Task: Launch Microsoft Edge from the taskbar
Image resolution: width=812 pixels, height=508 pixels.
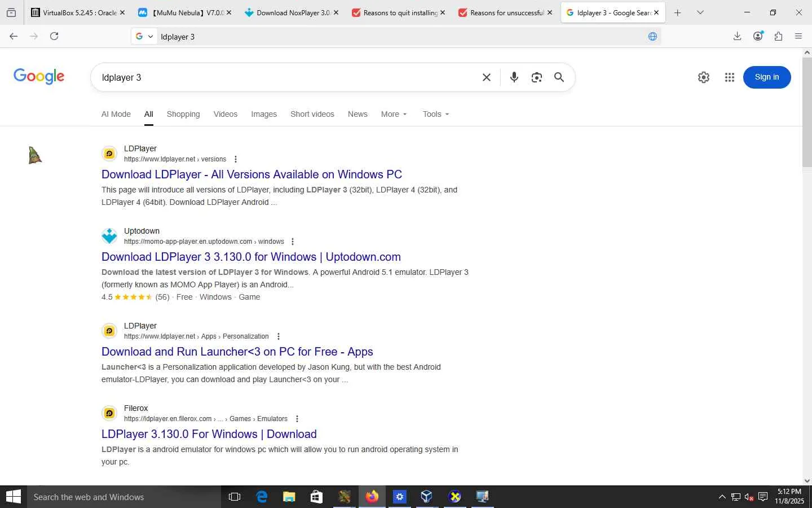Action: (262, 497)
